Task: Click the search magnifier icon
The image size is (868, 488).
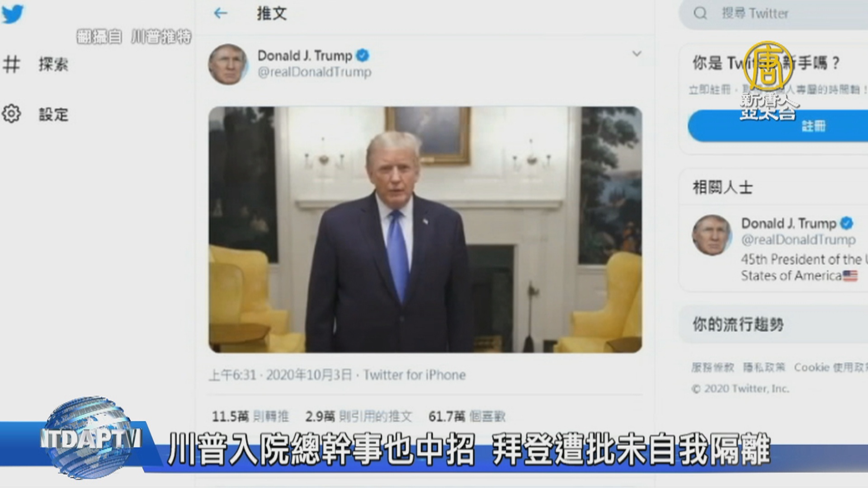Action: 700,13
